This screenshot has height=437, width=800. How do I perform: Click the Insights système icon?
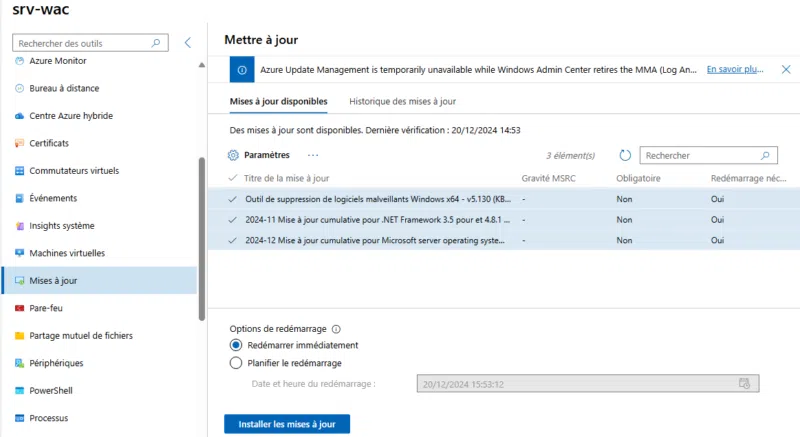click(19, 226)
